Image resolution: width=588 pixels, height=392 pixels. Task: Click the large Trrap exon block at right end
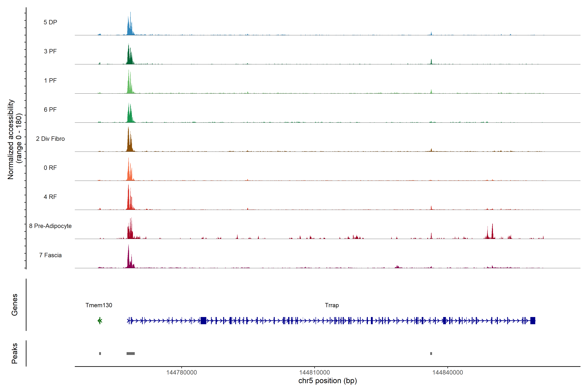pyautogui.click(x=532, y=320)
